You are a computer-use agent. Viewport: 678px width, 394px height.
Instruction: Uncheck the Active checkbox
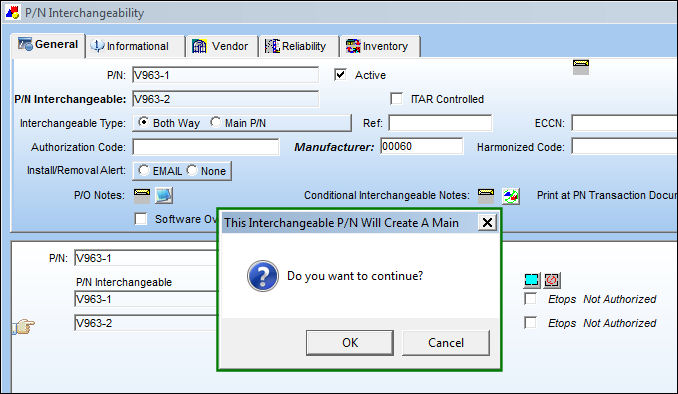coord(340,75)
